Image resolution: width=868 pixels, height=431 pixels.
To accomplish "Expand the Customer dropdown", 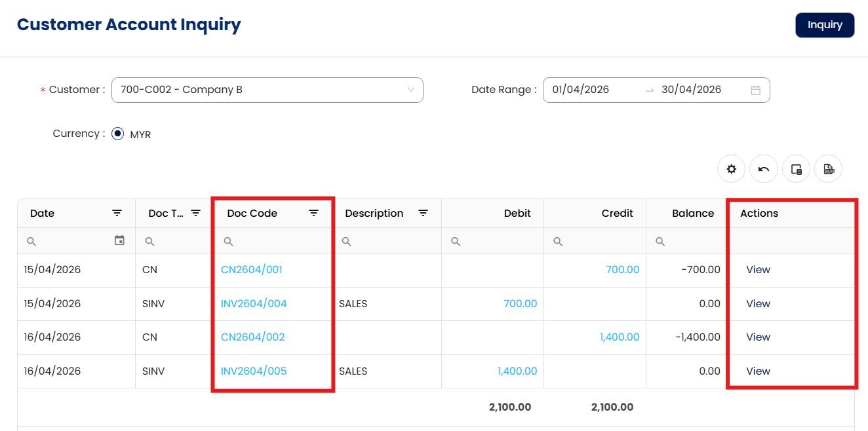I will pyautogui.click(x=411, y=90).
